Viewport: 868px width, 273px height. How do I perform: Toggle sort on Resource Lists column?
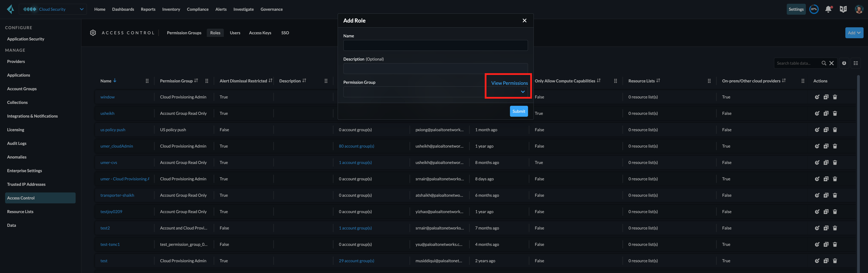(x=658, y=81)
